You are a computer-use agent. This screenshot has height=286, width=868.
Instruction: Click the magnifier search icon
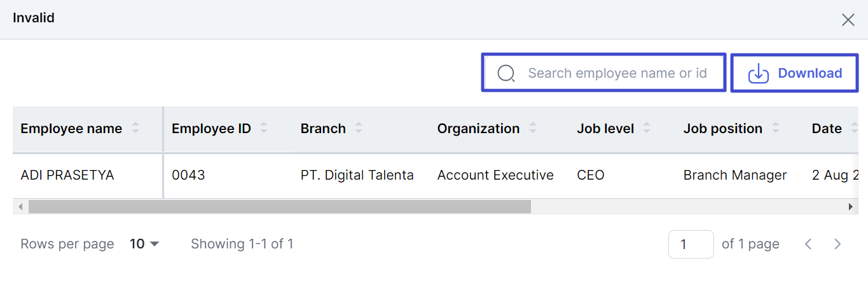(506, 73)
